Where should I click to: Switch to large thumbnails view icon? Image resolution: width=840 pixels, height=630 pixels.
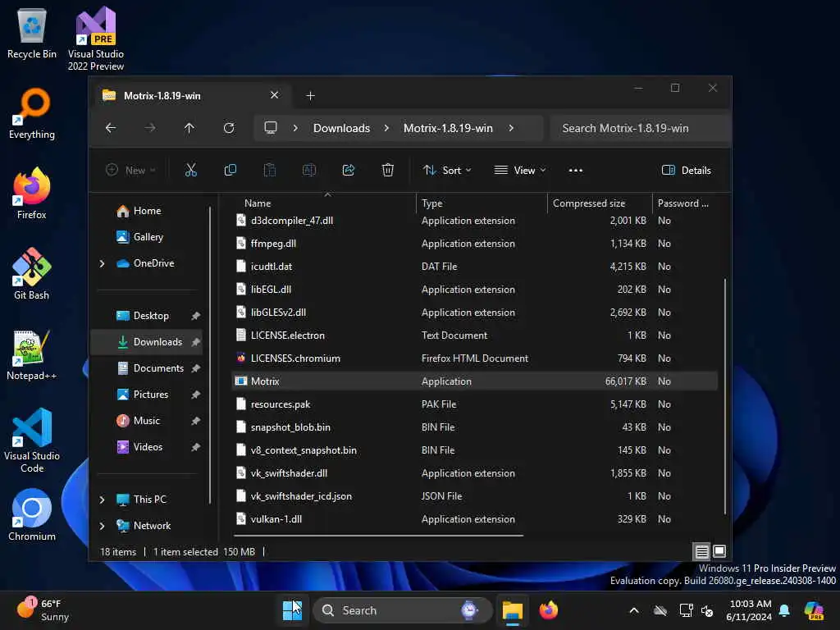point(719,550)
